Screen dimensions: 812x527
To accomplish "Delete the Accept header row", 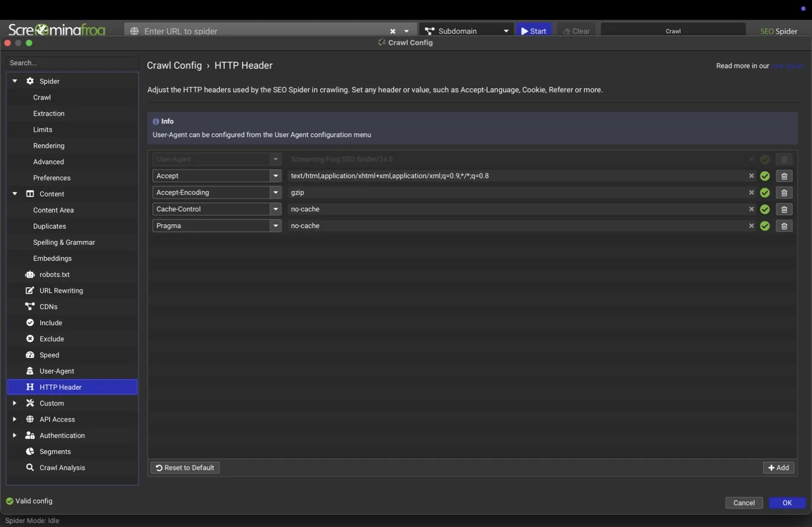I will click(784, 176).
